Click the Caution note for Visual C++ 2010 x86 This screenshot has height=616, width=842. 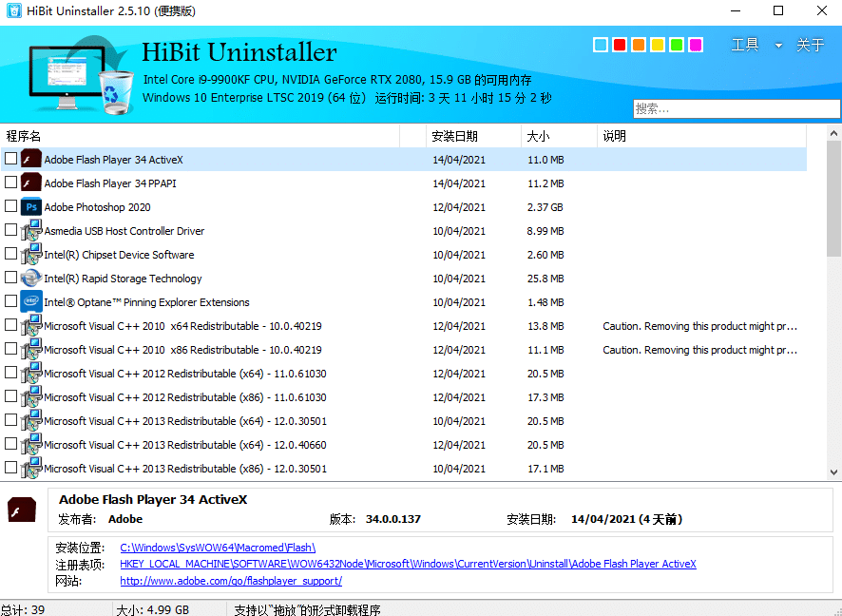click(699, 350)
